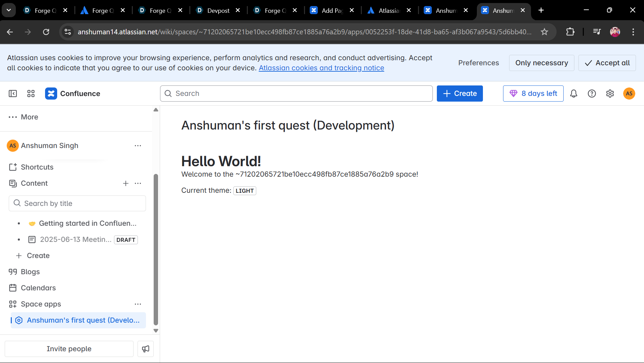The height and width of the screenshot is (363, 644).
Task: Open the Chrome three-dot menu
Action: click(x=633, y=32)
